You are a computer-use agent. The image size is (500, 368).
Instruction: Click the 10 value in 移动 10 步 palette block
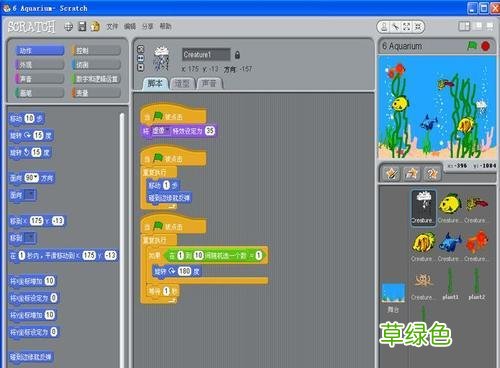click(x=29, y=118)
